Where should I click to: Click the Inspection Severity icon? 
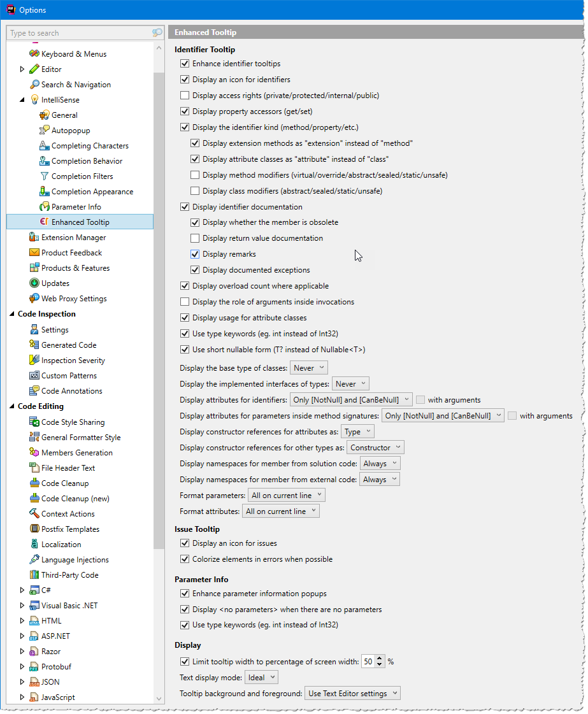click(x=34, y=361)
